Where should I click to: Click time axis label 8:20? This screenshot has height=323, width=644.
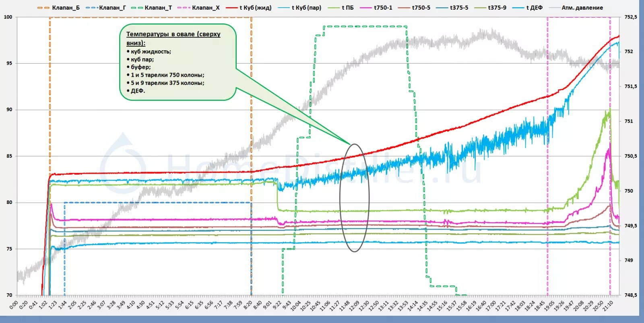(x=248, y=305)
